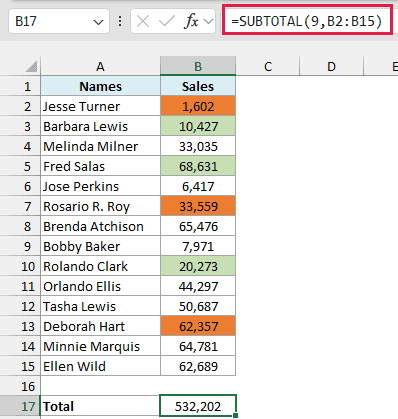398x419 pixels.
Task: Click the Names header cell
Action: 100,86
